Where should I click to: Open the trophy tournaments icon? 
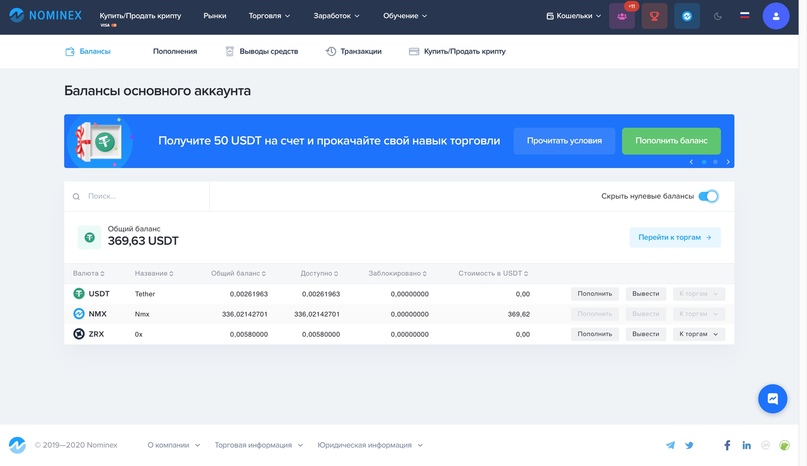654,16
